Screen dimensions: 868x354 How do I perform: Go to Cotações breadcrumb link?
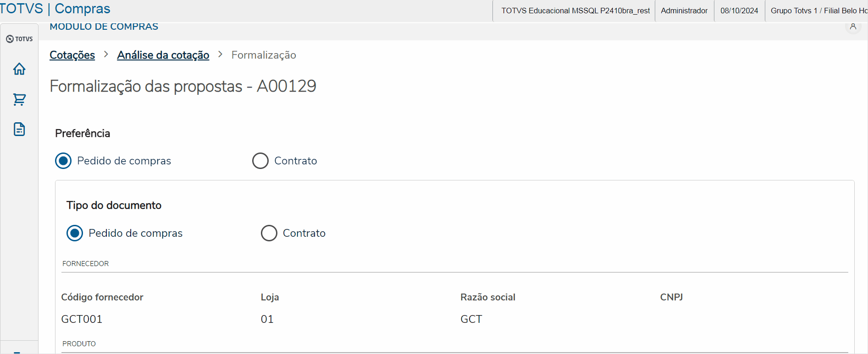click(72, 55)
